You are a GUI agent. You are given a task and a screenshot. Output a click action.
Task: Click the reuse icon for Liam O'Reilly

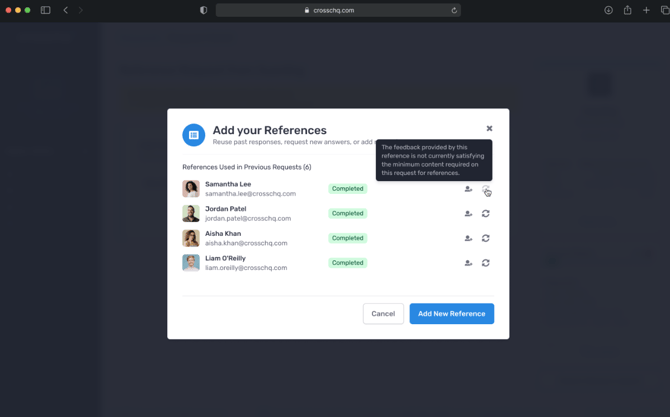point(468,263)
